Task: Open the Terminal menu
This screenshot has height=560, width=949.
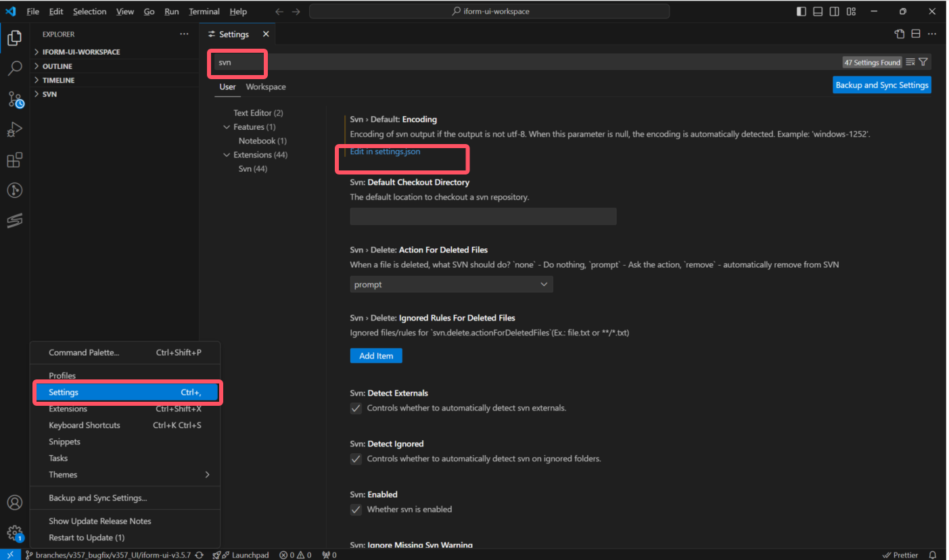Action: (x=204, y=11)
